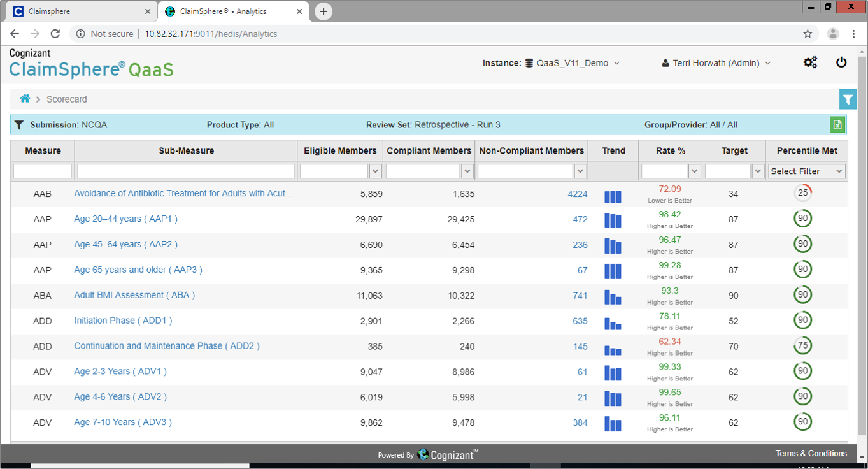This screenshot has height=469, width=868.
Task: Click non-compliant members count 4224
Action: point(578,194)
